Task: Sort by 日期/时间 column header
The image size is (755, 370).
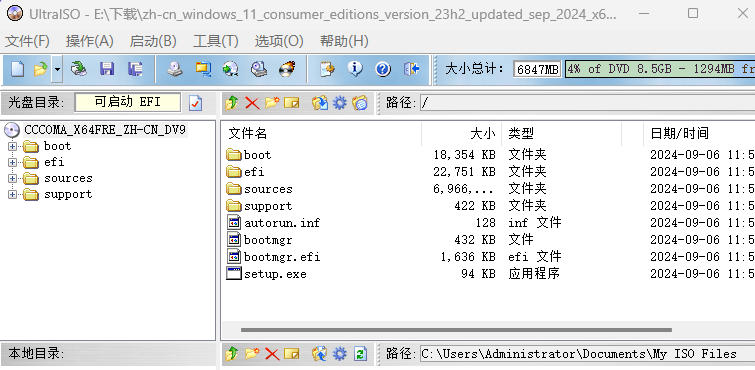Action: [x=699, y=133]
